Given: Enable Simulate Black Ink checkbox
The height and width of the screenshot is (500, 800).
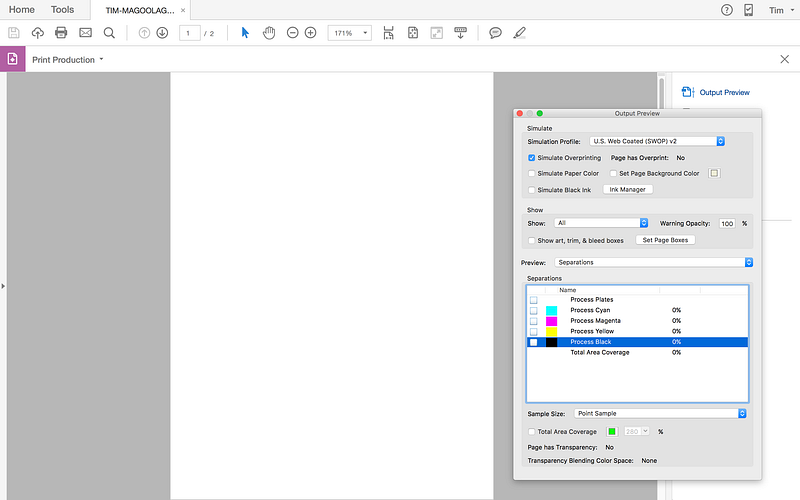Looking at the screenshot, I should pos(532,190).
